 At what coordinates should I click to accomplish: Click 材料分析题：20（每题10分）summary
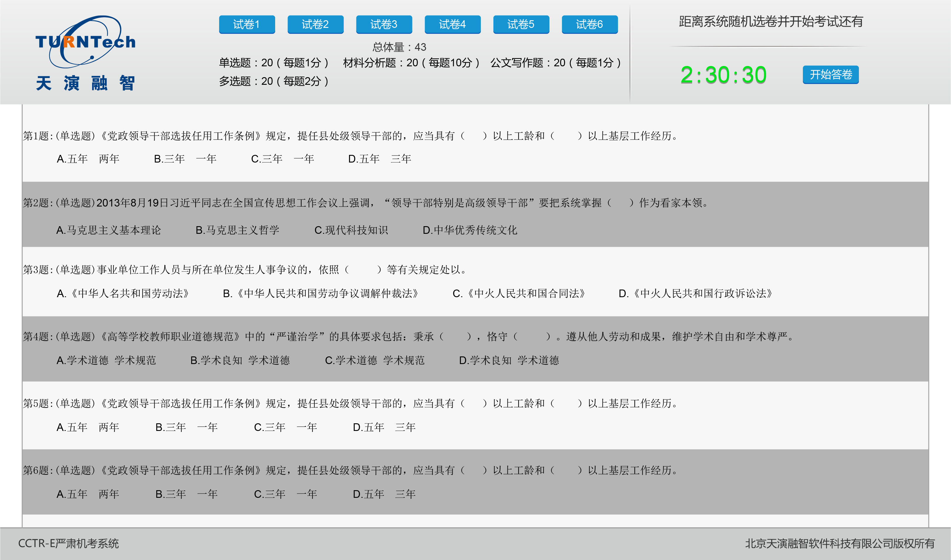tap(411, 63)
